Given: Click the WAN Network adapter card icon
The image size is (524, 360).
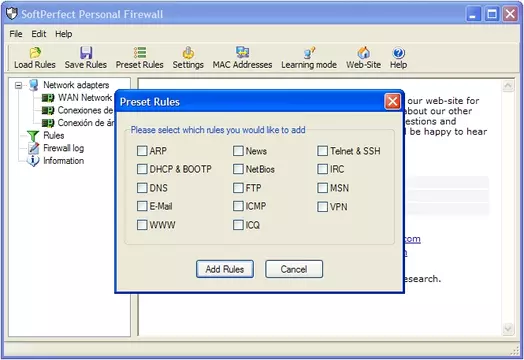Looking at the screenshot, I should pos(48,98).
